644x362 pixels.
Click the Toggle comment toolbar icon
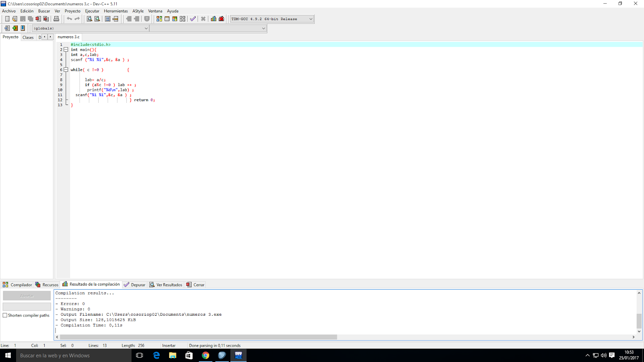tap(147, 19)
